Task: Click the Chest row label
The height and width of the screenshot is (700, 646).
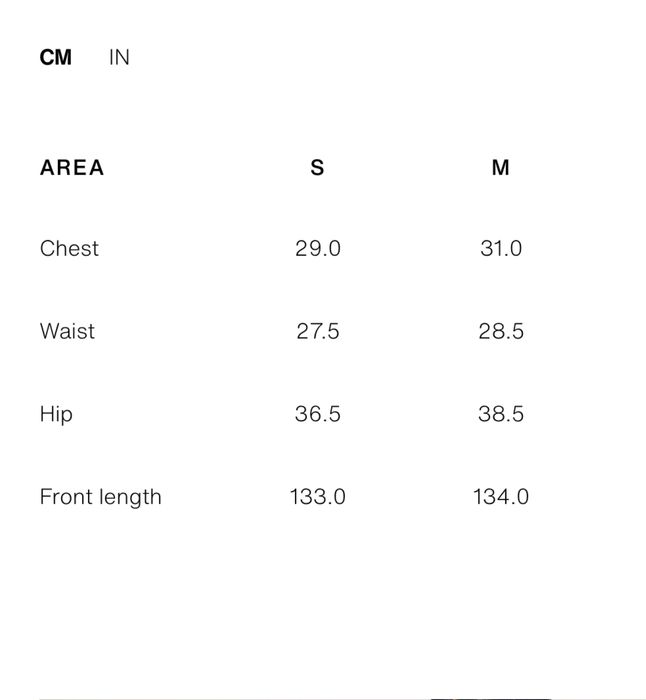Action: click(69, 249)
